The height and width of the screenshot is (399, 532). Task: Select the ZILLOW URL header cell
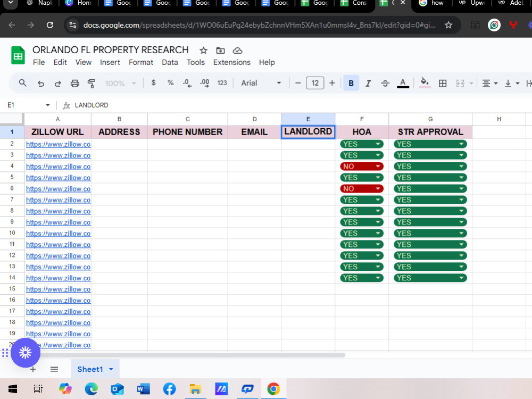(x=57, y=132)
